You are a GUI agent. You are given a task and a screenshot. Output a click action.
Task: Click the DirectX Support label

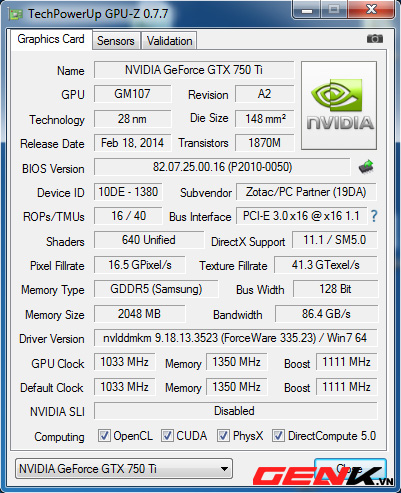pyautogui.click(x=248, y=242)
